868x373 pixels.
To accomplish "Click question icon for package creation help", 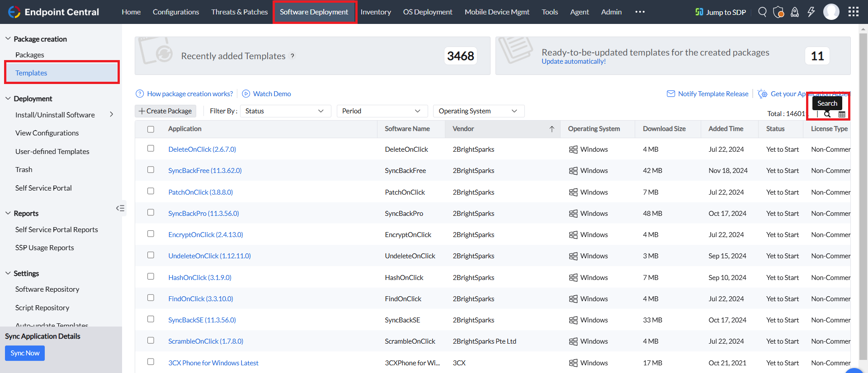I will point(140,94).
